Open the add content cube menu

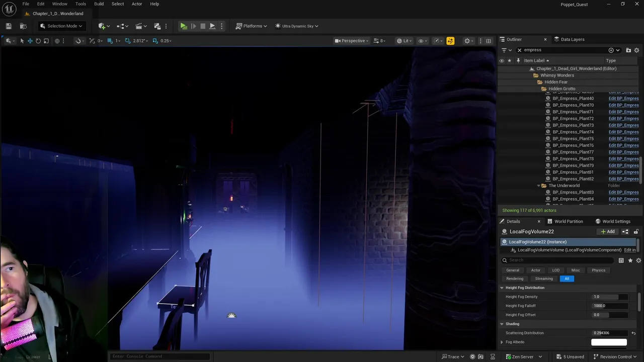point(105,26)
